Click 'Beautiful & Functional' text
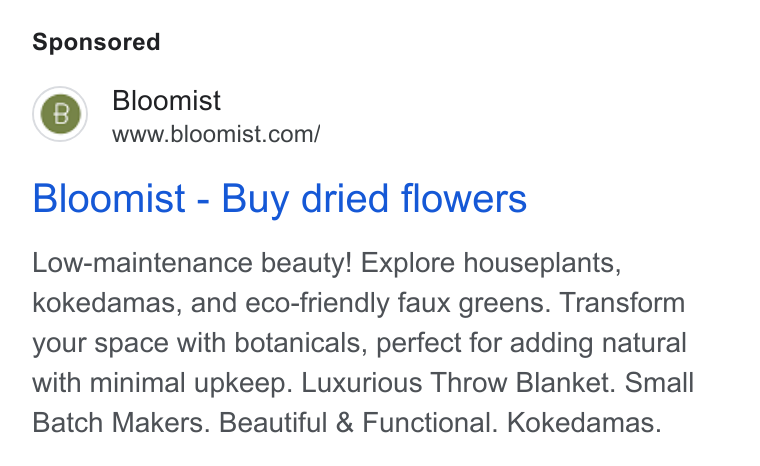The width and height of the screenshot is (760, 466). click(359, 422)
